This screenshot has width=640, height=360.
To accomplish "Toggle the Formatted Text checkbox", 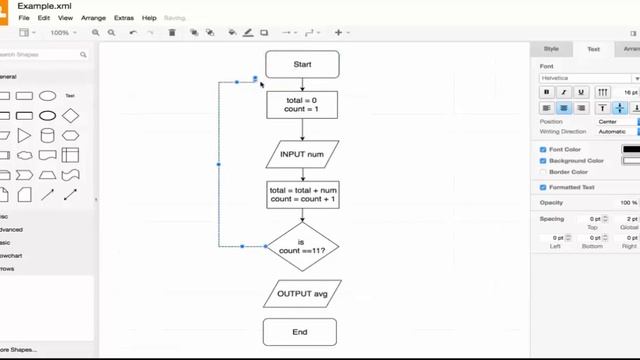I will pos(543,187).
